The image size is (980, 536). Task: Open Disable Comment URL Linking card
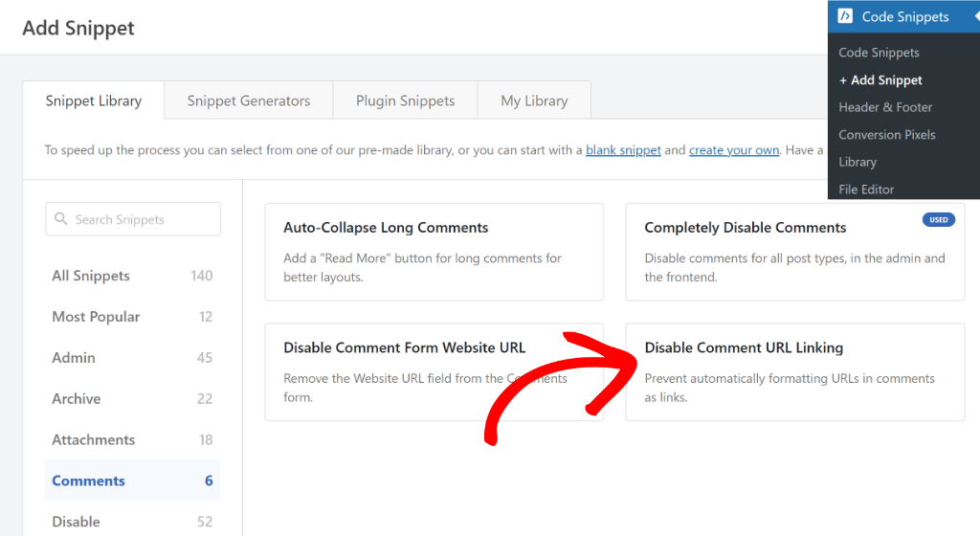pos(795,371)
